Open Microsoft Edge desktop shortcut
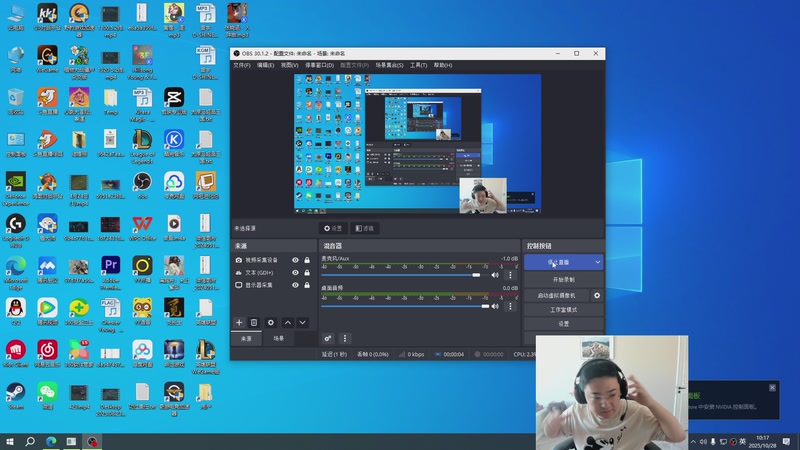800x450 pixels. pos(16,272)
